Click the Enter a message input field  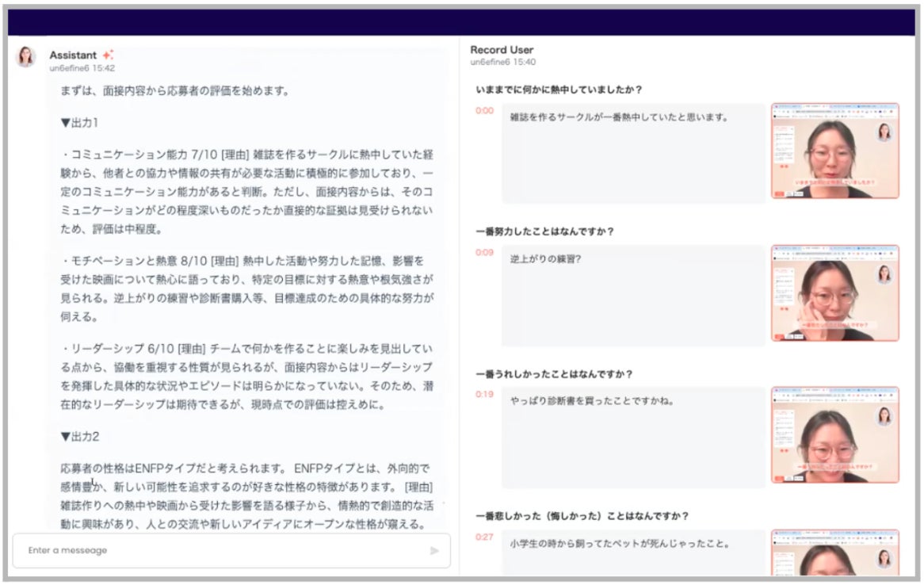[231, 551]
